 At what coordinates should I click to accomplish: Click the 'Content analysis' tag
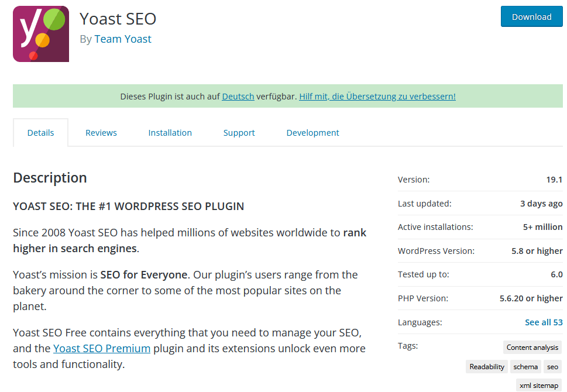pos(532,347)
